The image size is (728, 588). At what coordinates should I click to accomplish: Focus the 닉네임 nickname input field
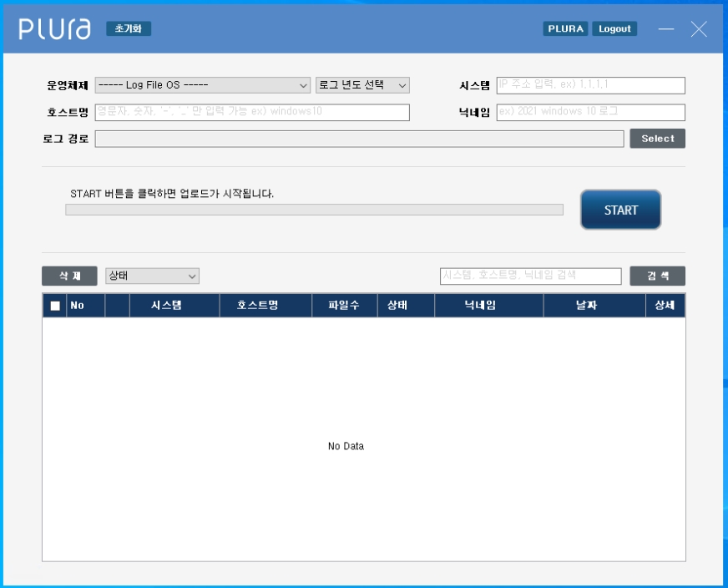tap(590, 112)
